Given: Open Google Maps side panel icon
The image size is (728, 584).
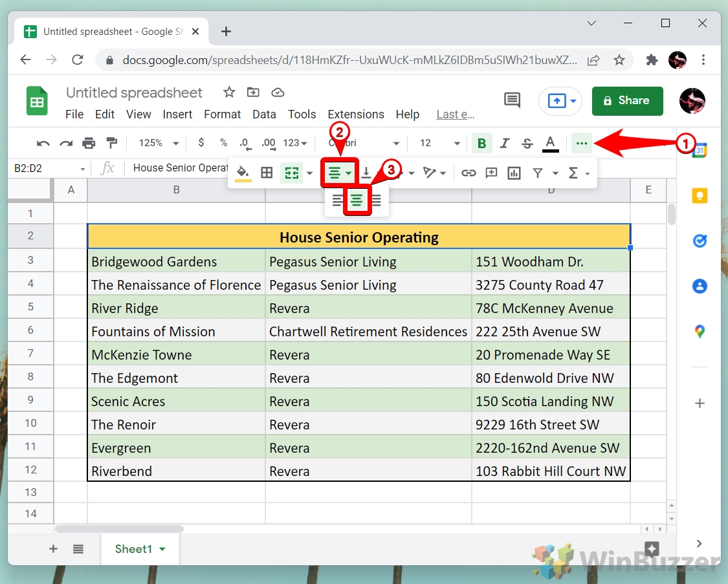Looking at the screenshot, I should click(x=700, y=330).
